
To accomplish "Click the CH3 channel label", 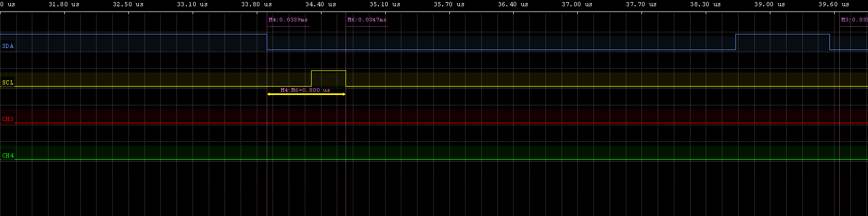I will click(8, 119).
